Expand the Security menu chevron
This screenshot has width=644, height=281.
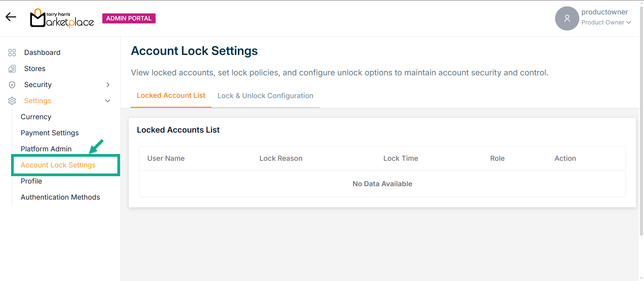click(108, 85)
